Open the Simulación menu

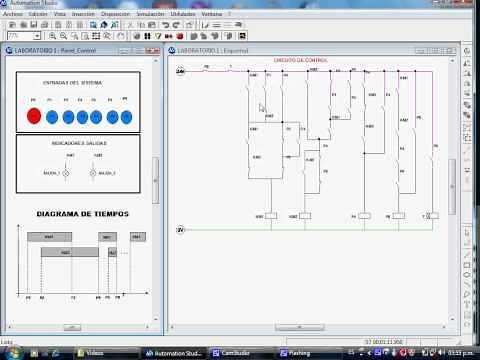coord(150,14)
